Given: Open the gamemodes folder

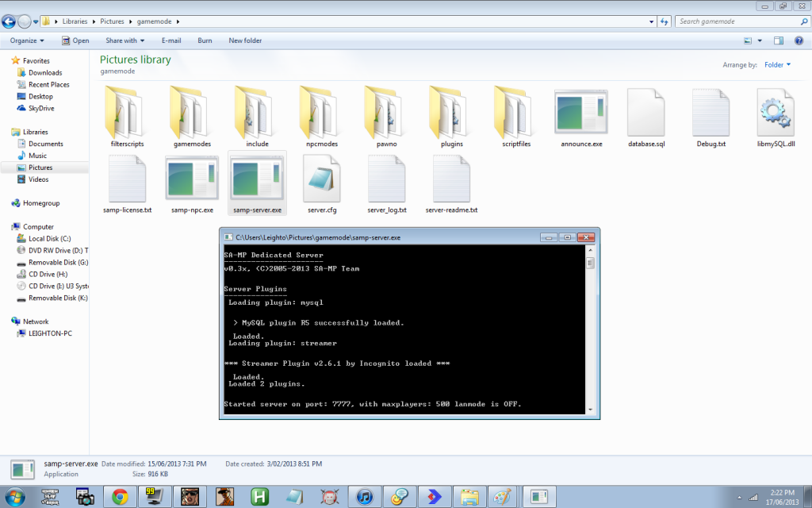Looking at the screenshot, I should 192,116.
